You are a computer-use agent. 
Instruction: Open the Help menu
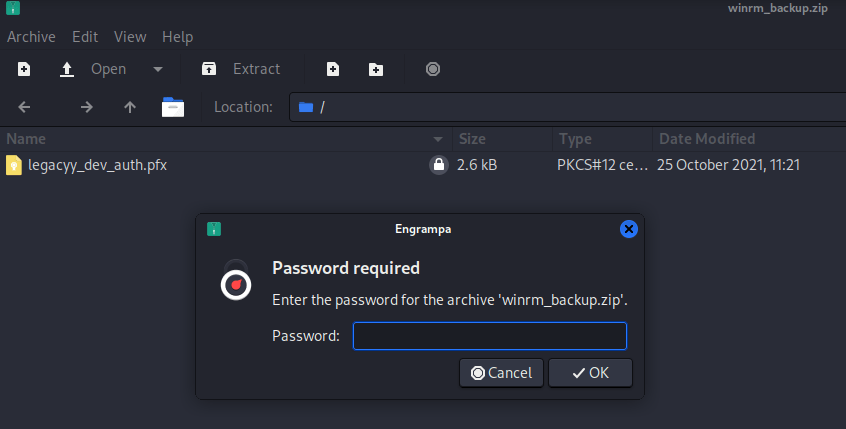(x=177, y=37)
